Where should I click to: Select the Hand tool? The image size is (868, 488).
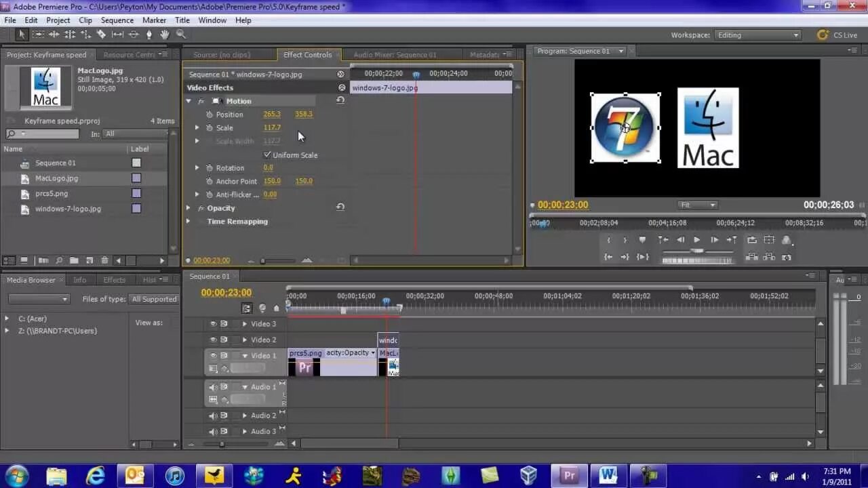165,34
